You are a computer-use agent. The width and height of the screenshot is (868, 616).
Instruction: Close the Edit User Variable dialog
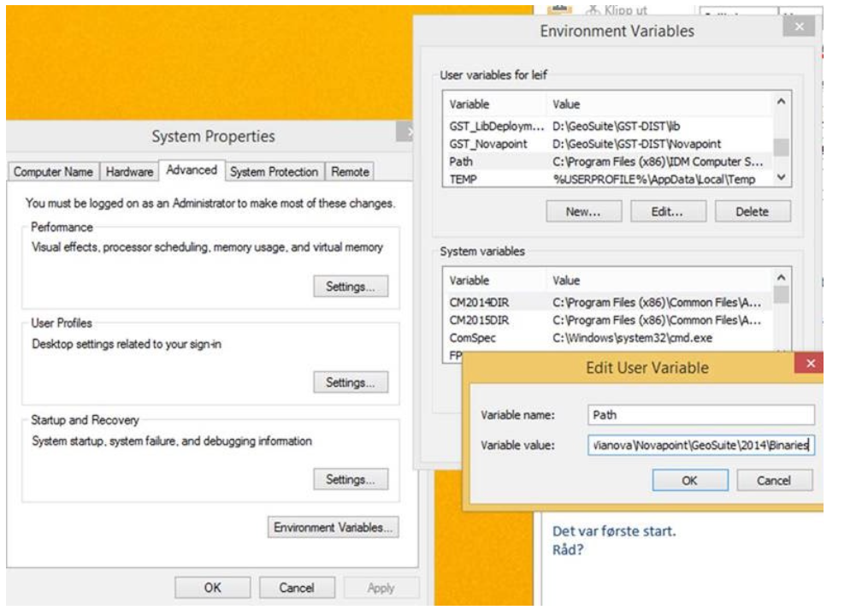tap(810, 364)
